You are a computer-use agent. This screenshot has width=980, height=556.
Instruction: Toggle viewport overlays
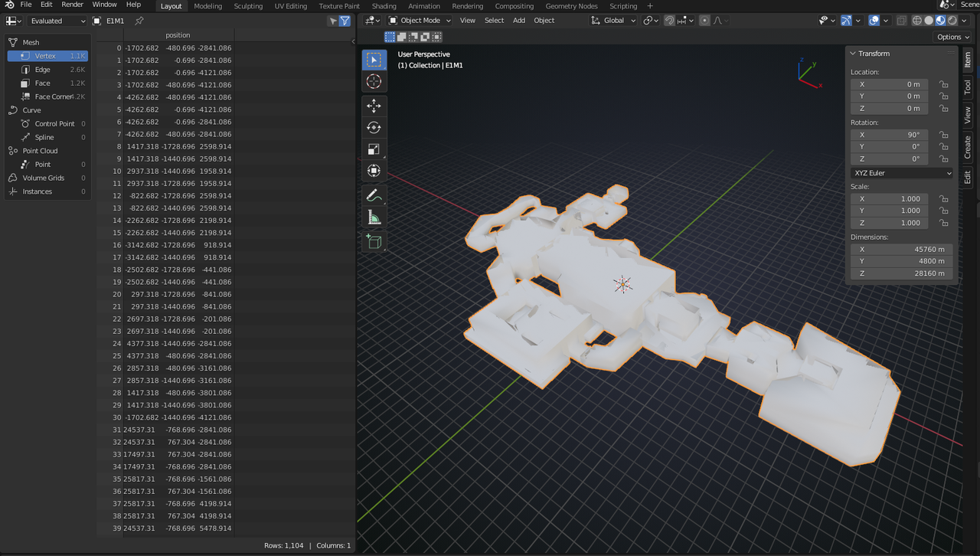point(874,21)
